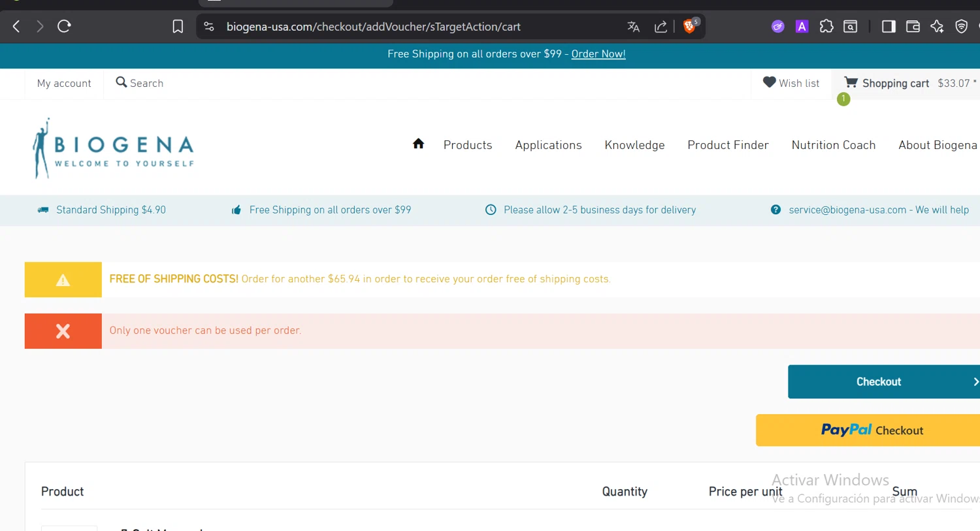Click the translate page icon
980x531 pixels.
(x=633, y=27)
